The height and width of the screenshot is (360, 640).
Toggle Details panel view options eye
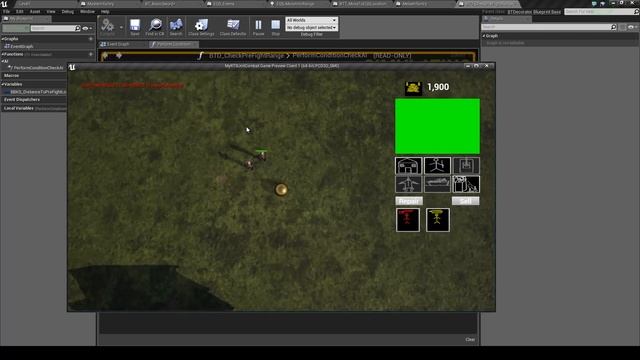click(632, 27)
